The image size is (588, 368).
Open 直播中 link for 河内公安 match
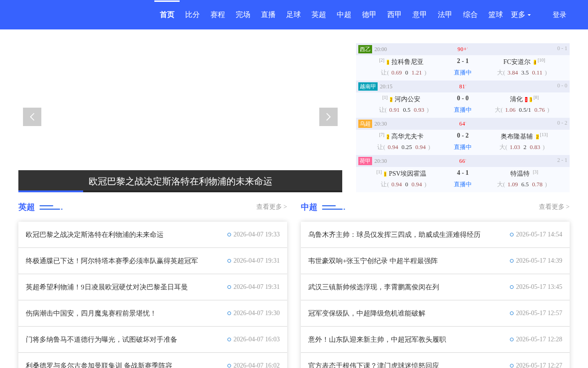463,110
